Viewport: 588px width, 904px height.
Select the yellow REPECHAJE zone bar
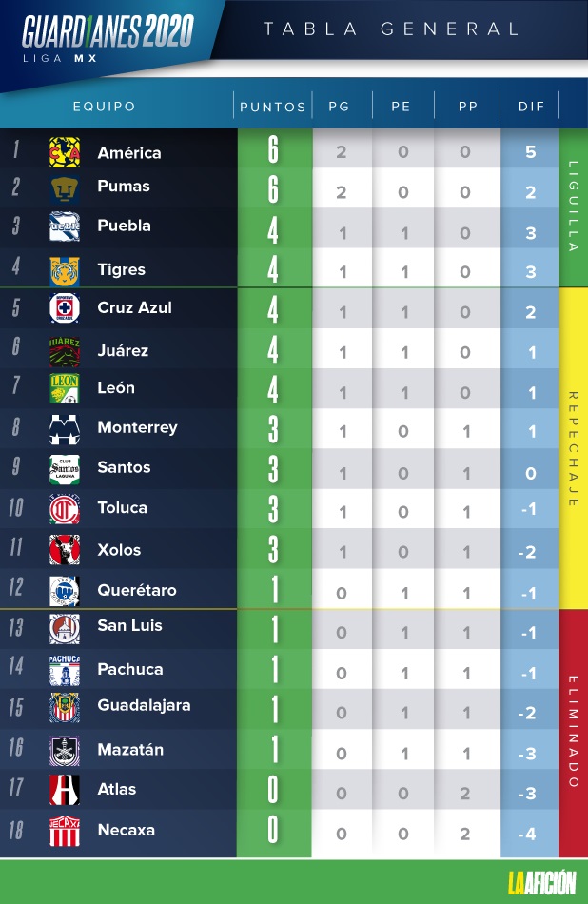[573, 448]
